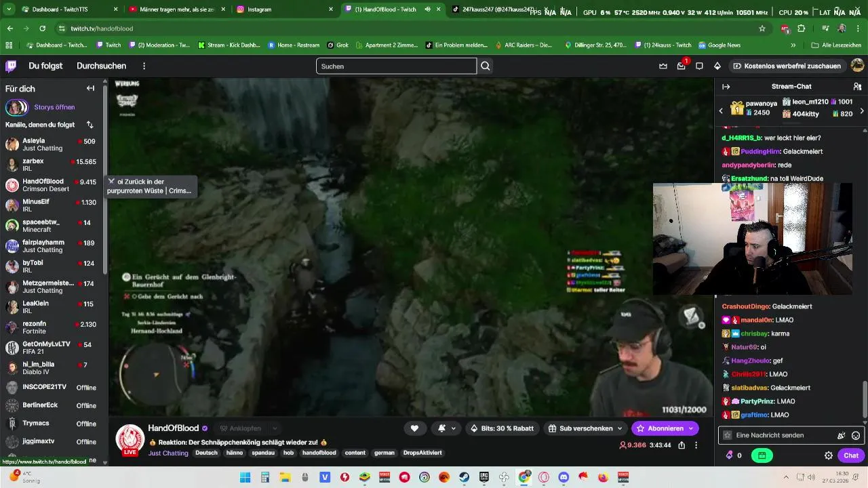Reload the page in Chrome
Viewport: 868px width, 488px height.
pyautogui.click(x=42, y=28)
